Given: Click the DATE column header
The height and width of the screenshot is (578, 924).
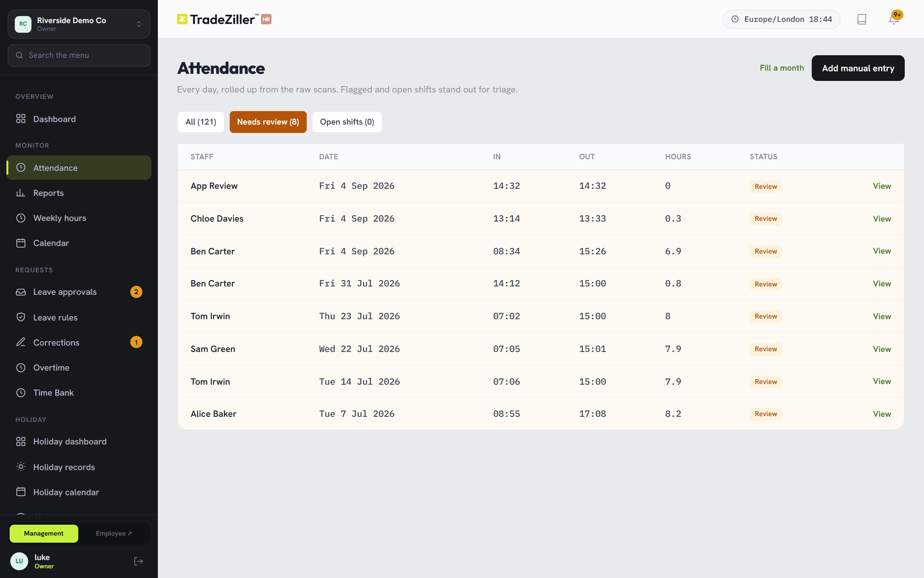Looking at the screenshot, I should (328, 157).
